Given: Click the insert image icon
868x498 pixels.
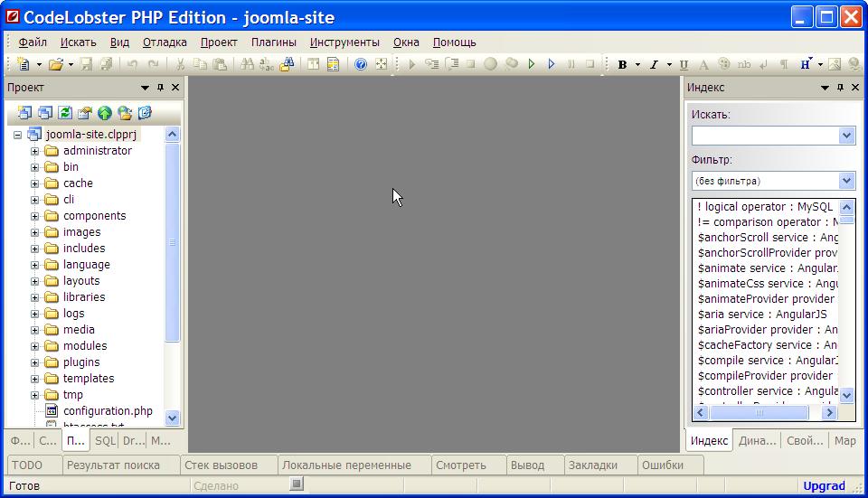Looking at the screenshot, I should pyautogui.click(x=835, y=65).
